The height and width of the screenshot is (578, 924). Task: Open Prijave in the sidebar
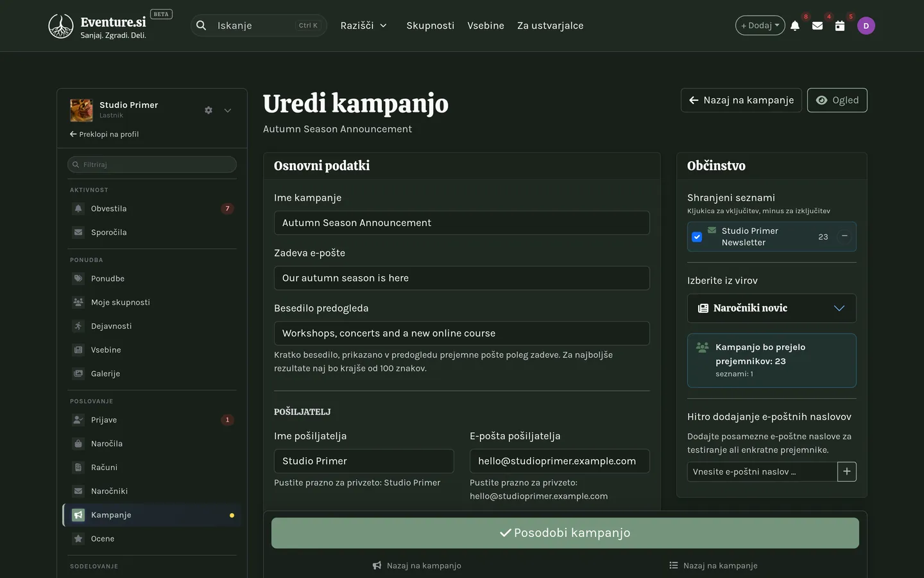152,420
